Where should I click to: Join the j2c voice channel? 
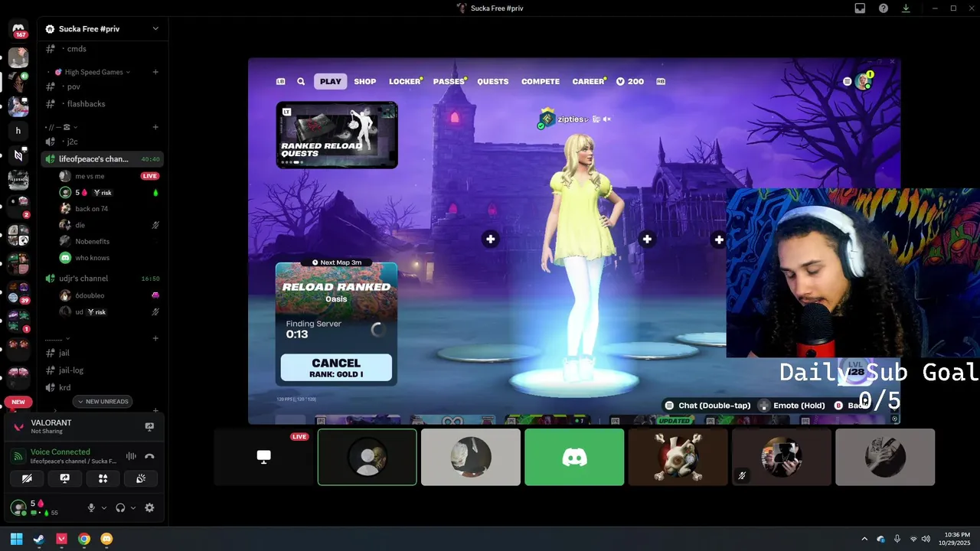pyautogui.click(x=103, y=142)
